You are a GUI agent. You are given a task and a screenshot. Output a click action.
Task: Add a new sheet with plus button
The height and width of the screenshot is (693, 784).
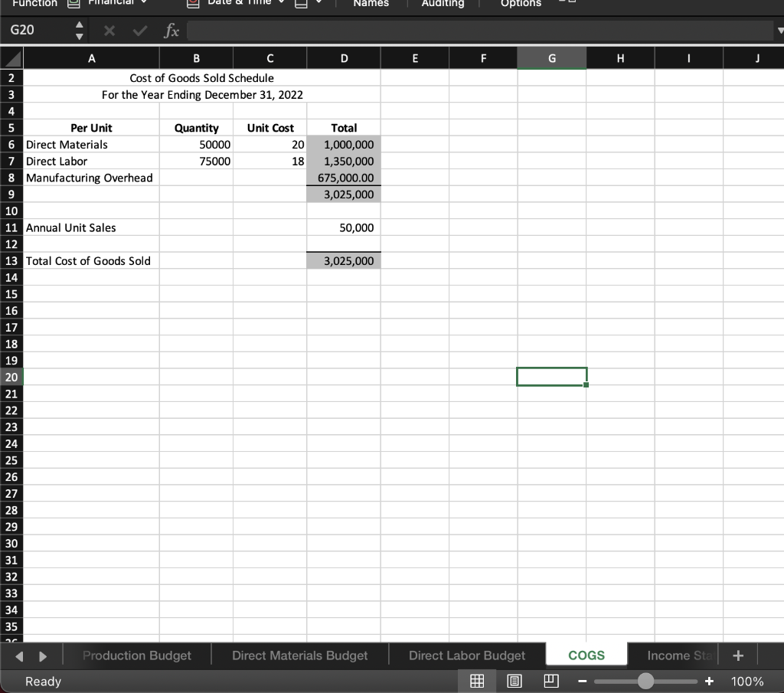pos(738,655)
